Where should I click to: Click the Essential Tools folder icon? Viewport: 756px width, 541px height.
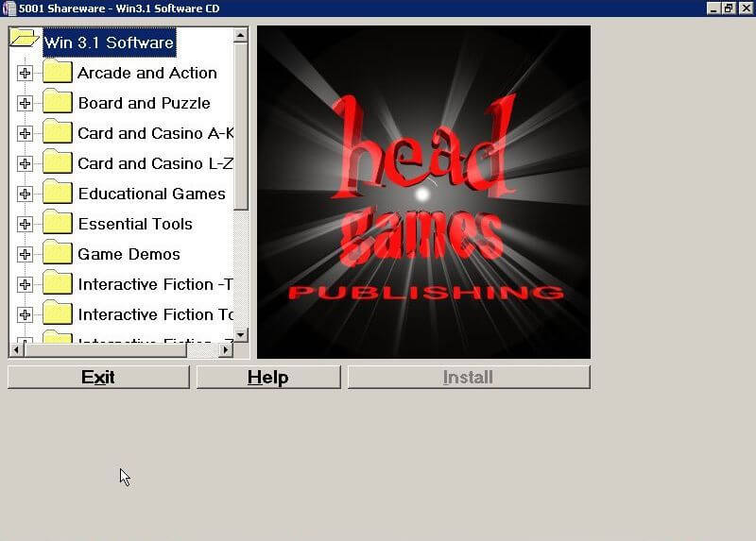click(x=58, y=223)
